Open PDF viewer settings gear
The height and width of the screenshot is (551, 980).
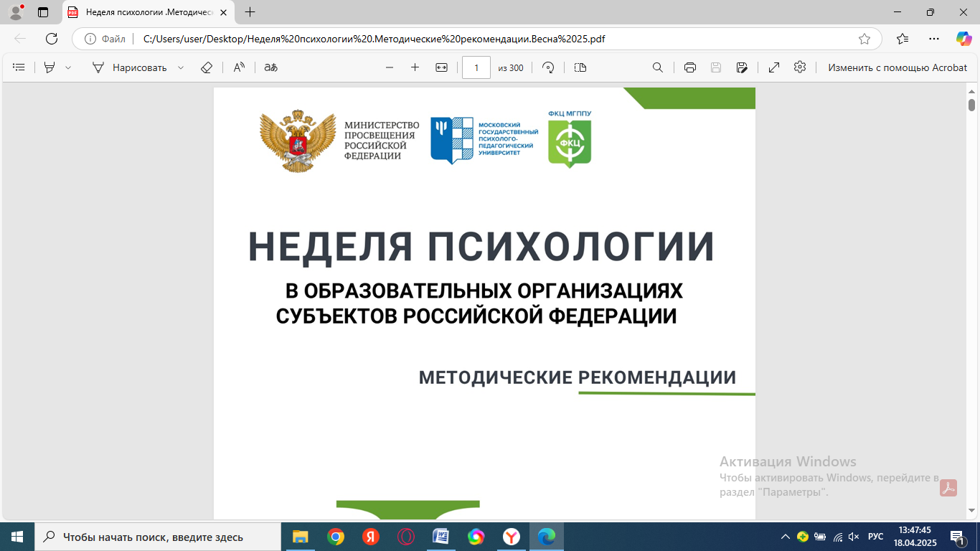(x=800, y=67)
